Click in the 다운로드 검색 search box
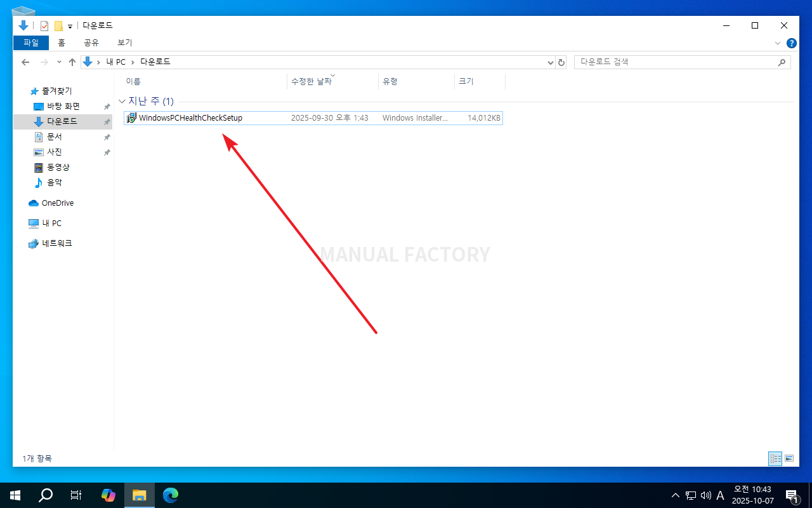This screenshot has height=508, width=812. tap(676, 62)
